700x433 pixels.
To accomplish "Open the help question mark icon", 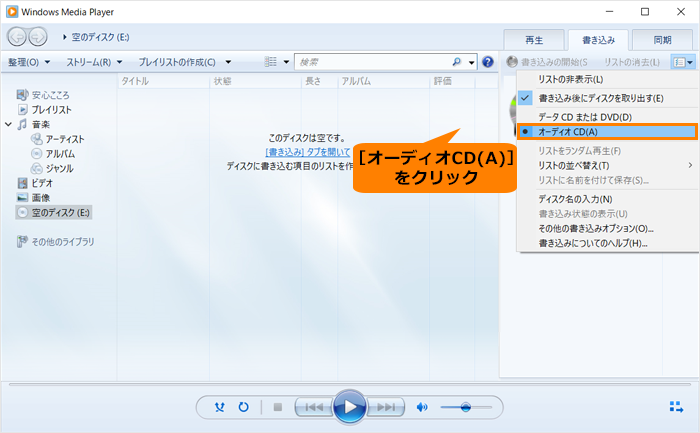I will [488, 62].
